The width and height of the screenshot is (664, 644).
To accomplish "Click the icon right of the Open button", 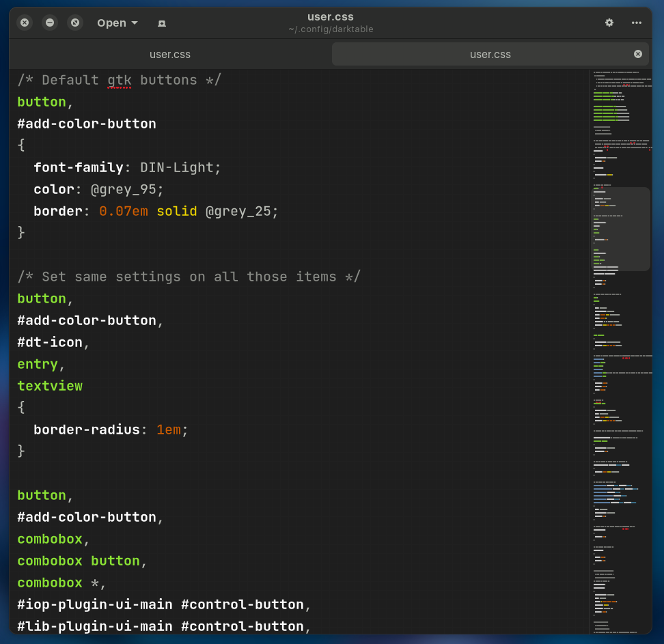I will tap(162, 23).
